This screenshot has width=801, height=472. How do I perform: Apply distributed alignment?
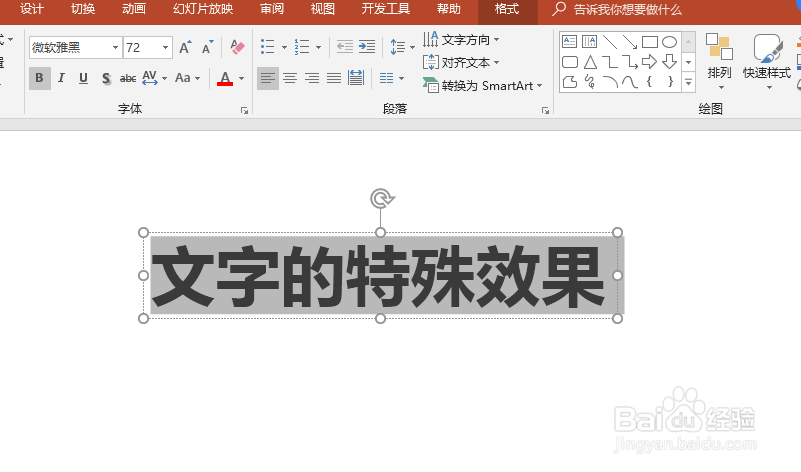[356, 78]
